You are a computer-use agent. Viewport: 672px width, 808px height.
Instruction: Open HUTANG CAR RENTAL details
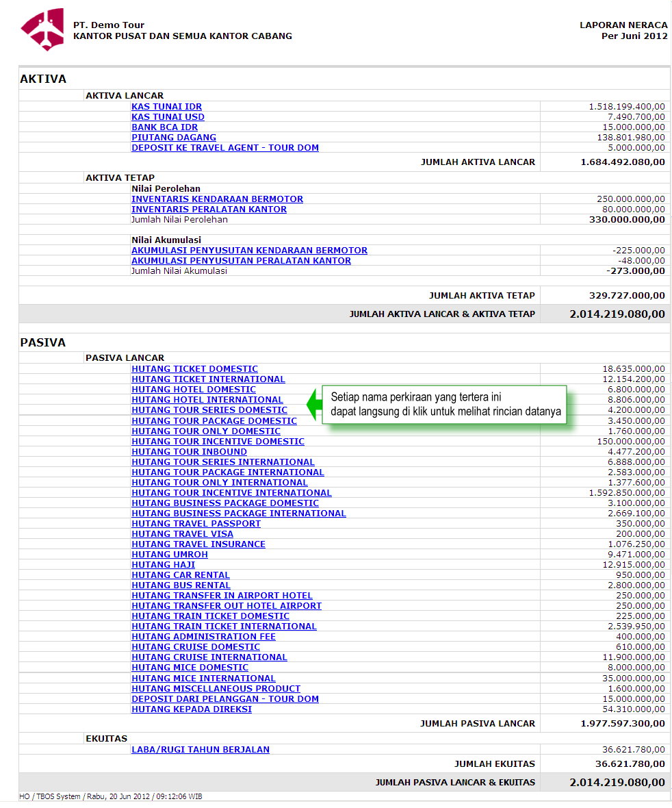coord(180,575)
